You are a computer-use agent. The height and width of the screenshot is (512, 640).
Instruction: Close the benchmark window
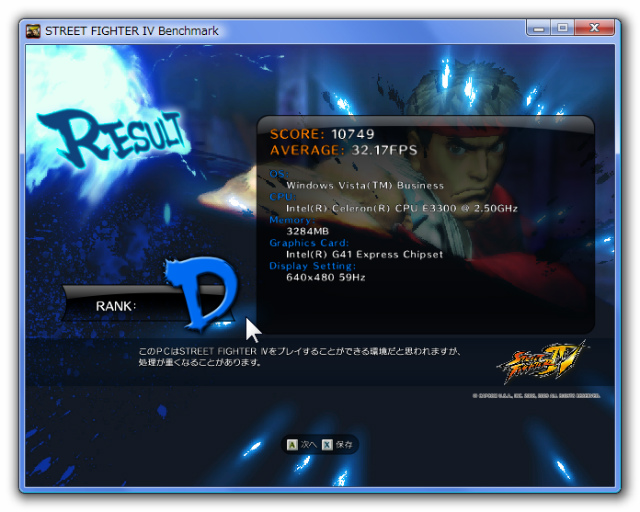pos(594,28)
